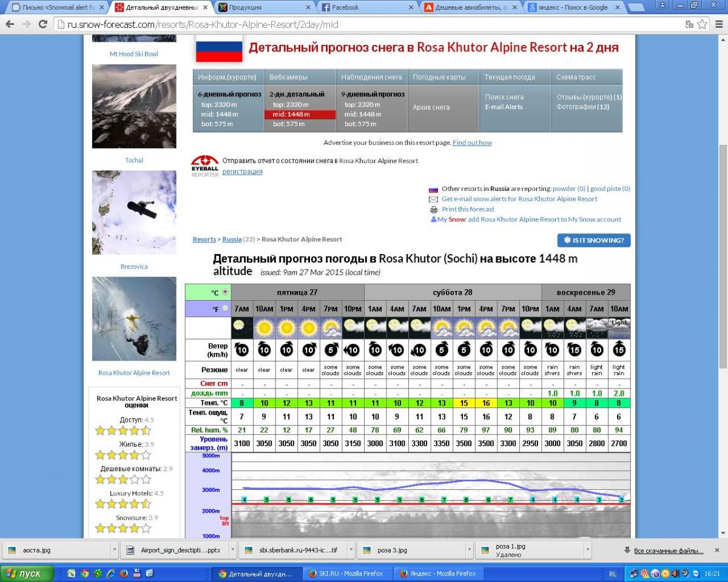The width and height of the screenshot is (728, 582).
Task: Click the IS IT SNOWING? button
Action: click(x=594, y=240)
